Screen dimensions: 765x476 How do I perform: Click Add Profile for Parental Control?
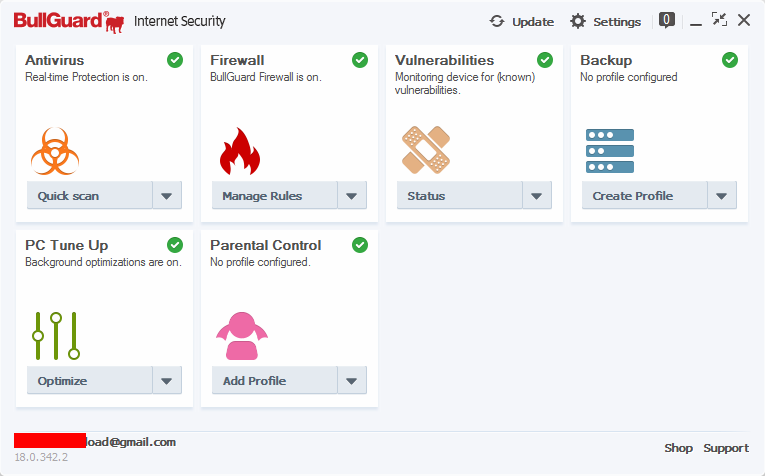275,380
